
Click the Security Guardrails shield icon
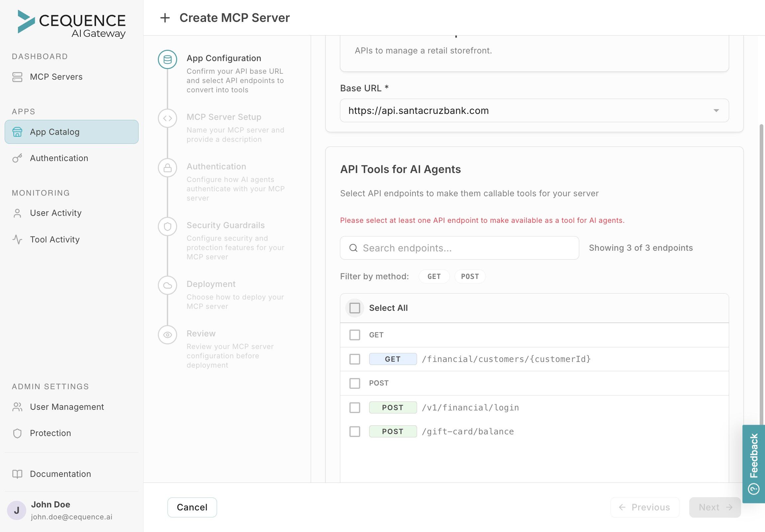167,227
